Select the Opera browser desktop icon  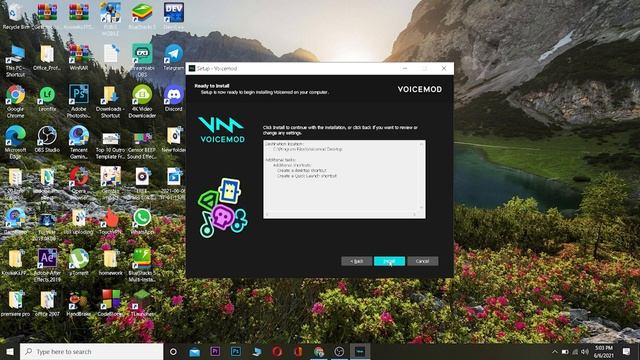point(79,180)
